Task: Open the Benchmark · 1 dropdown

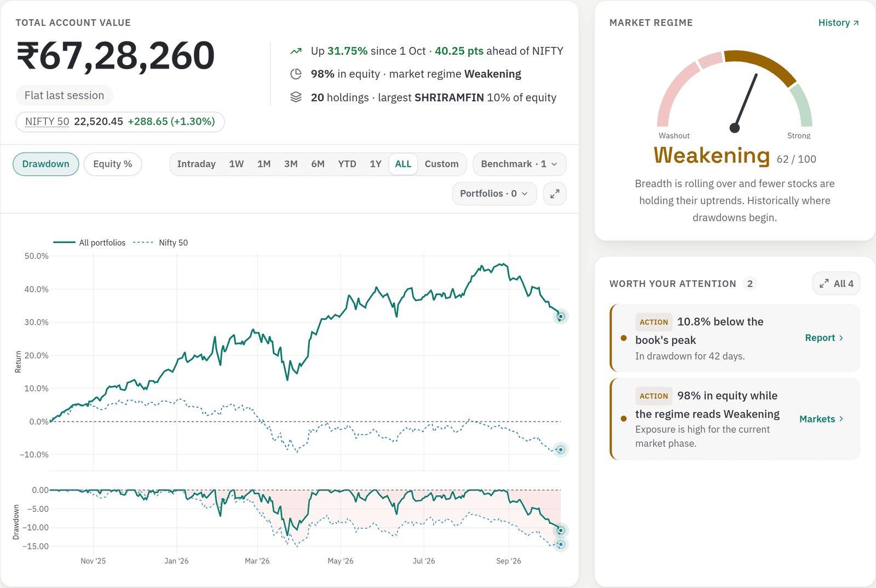Action: (x=519, y=164)
